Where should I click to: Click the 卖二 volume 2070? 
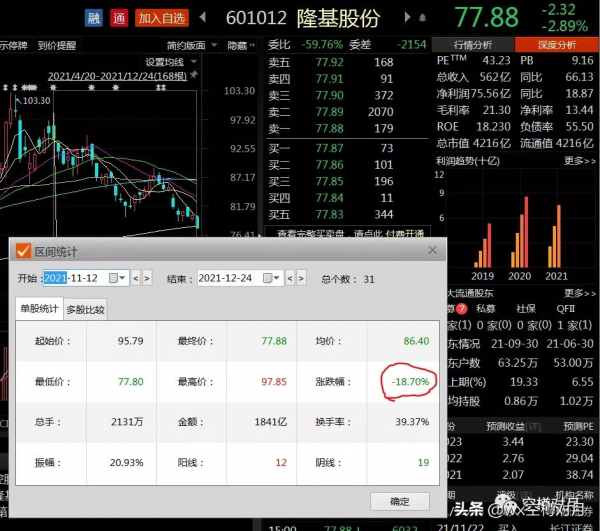tap(381, 112)
